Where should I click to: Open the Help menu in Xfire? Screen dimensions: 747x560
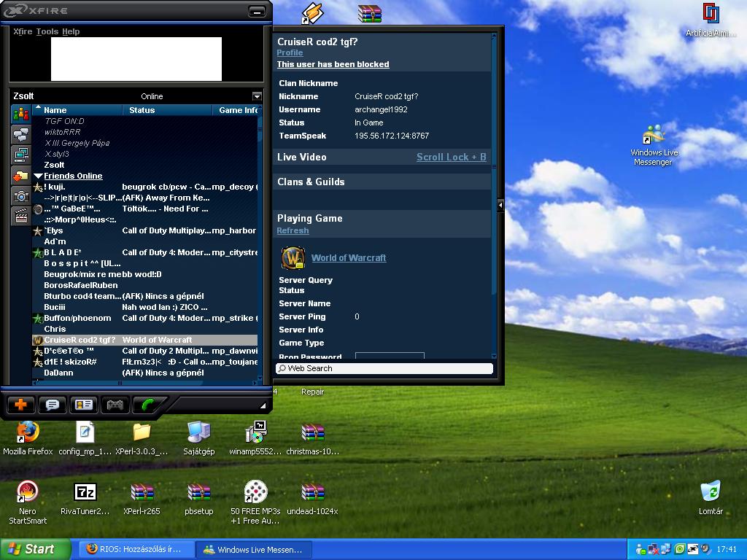pos(71,31)
